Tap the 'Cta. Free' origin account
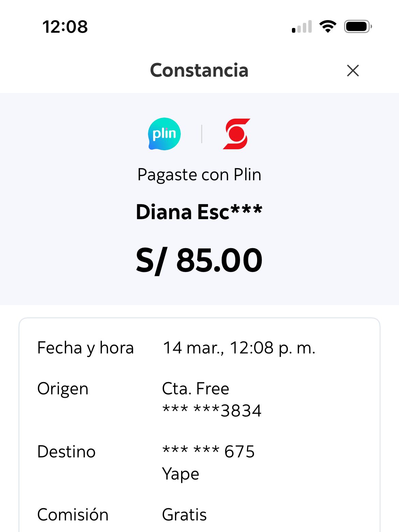The width and height of the screenshot is (399, 532). [195, 389]
